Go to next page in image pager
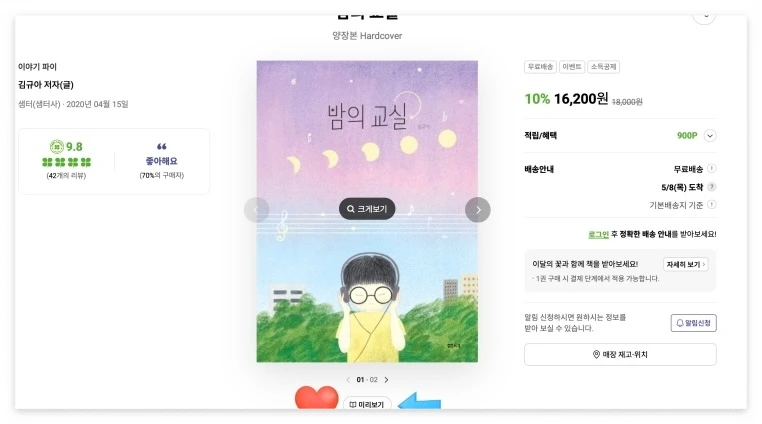The width and height of the screenshot is (762, 424). pyautogui.click(x=386, y=380)
